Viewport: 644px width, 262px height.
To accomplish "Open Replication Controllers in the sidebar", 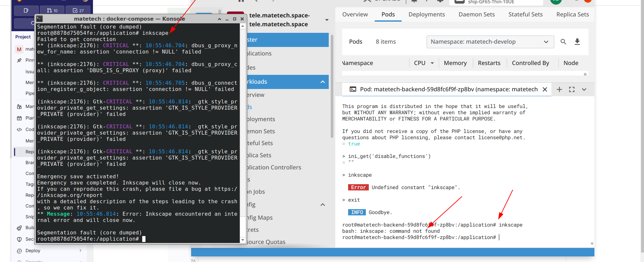I will [x=274, y=167].
